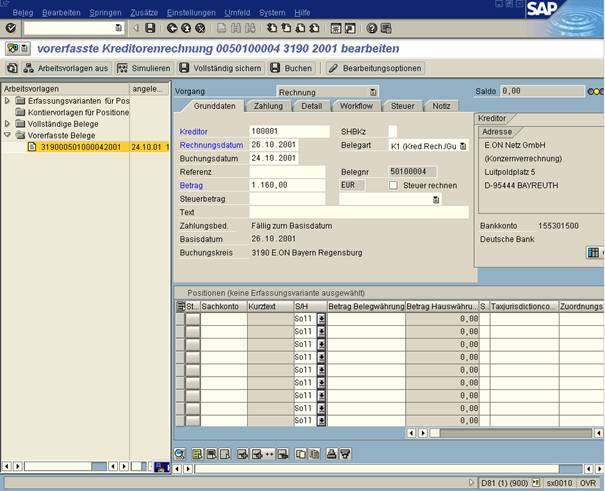Click the first icon left of the window title

(13, 48)
